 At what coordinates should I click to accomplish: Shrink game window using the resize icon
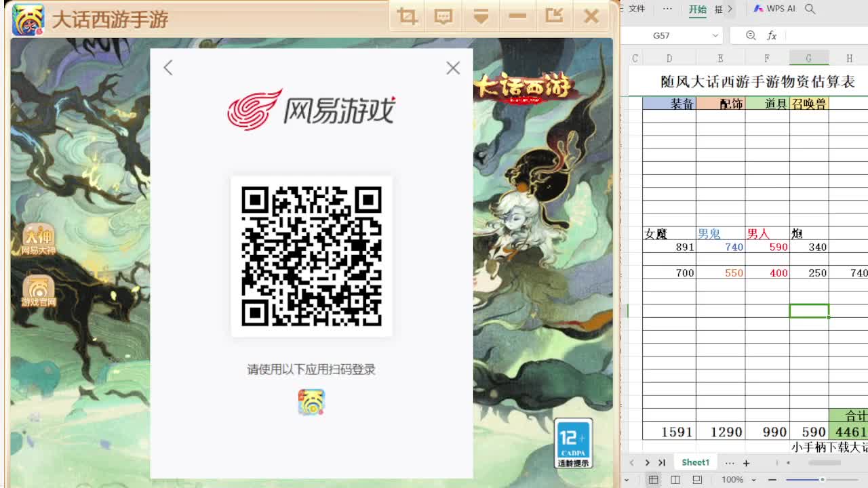click(x=555, y=16)
